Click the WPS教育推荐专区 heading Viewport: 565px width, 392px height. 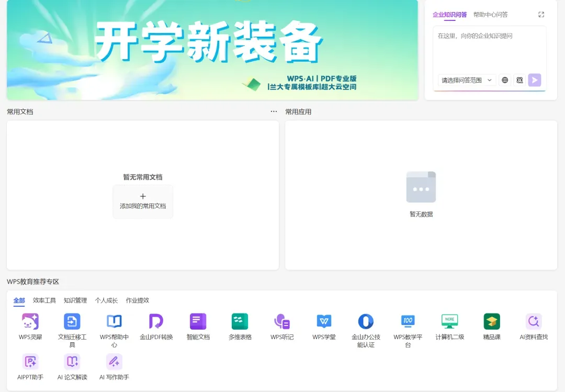[x=33, y=282]
